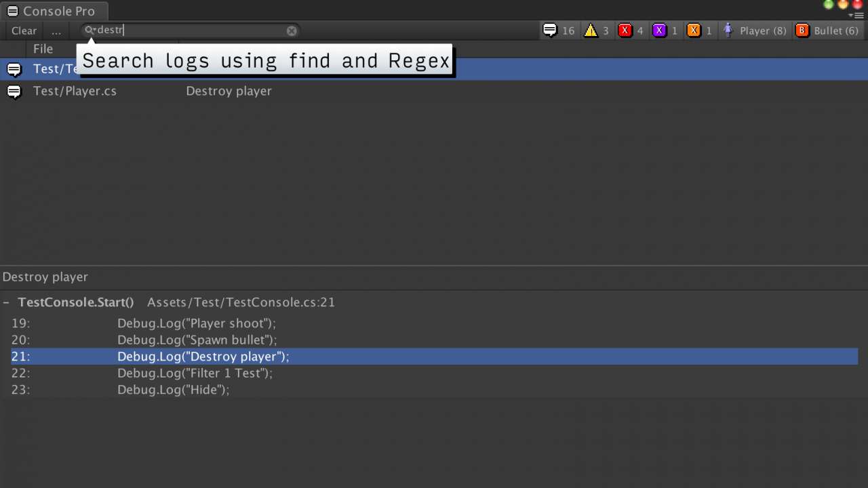Click the Clear button
Screen dimensions: 868x488
24,30
